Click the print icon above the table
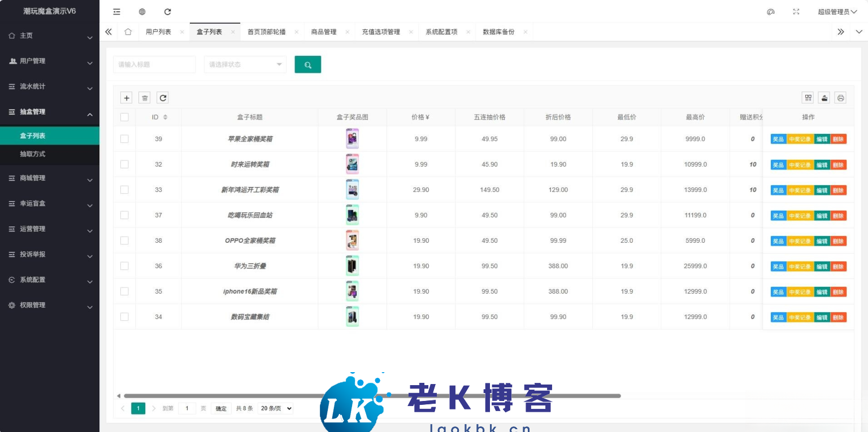 point(840,98)
